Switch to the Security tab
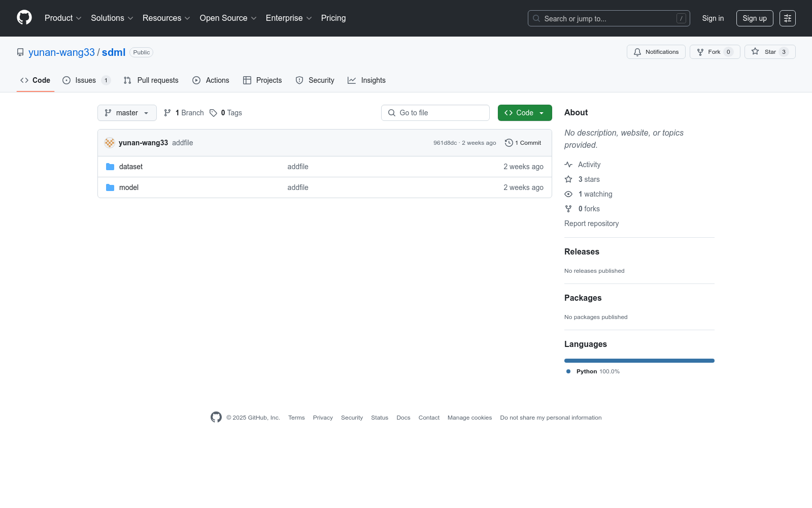This screenshot has height=508, width=812. pos(315,80)
